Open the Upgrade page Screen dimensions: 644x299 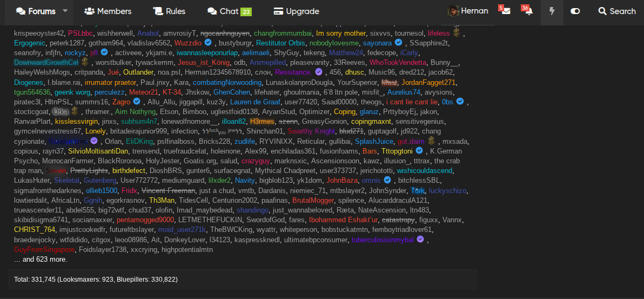pos(296,11)
